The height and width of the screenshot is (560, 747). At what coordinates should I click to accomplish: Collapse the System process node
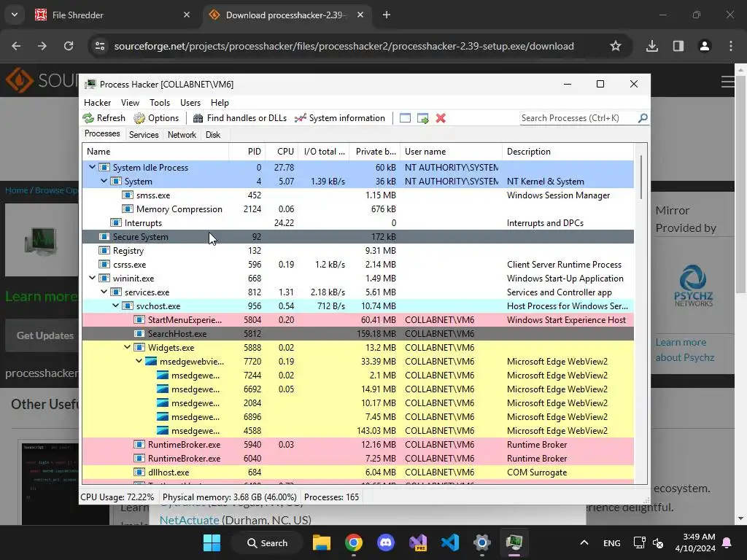[104, 181]
